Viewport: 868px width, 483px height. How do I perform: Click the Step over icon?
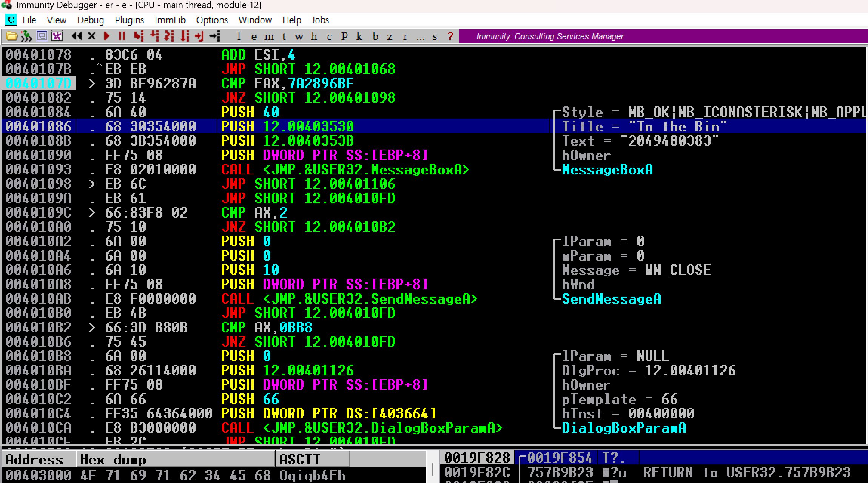[154, 36]
